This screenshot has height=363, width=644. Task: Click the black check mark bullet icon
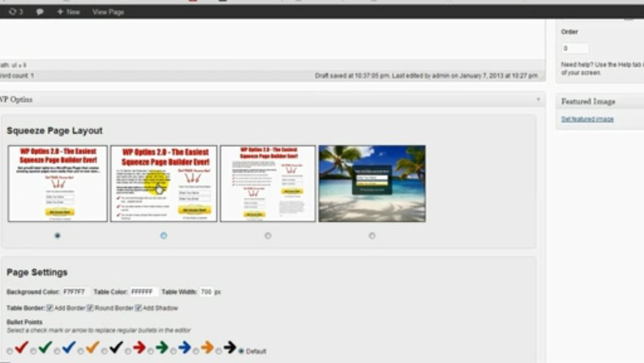(x=116, y=347)
